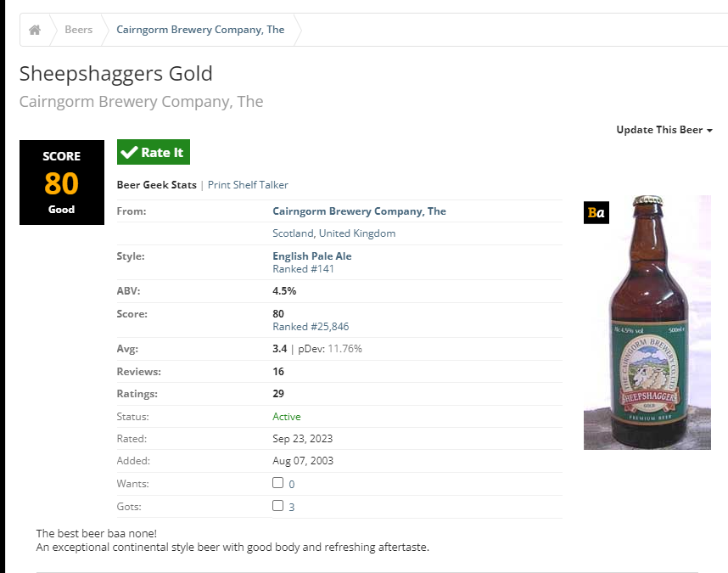Click the average value 3.4

tap(279, 349)
